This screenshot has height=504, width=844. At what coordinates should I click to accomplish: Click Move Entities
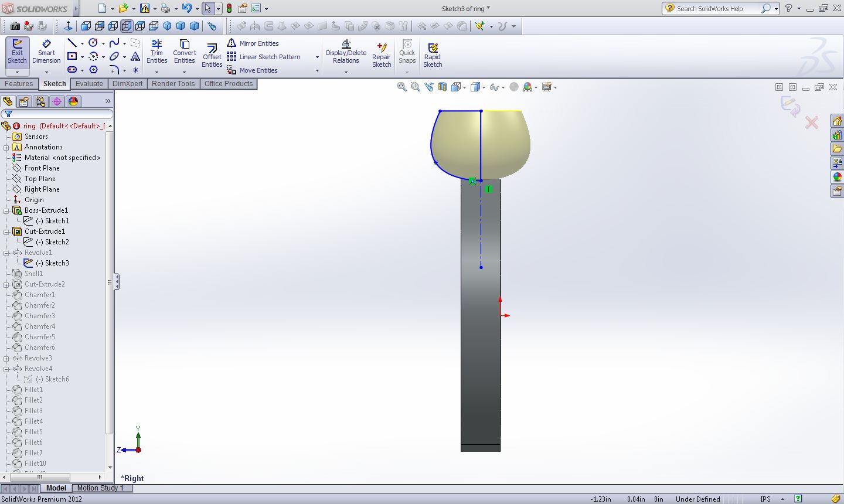[253, 70]
